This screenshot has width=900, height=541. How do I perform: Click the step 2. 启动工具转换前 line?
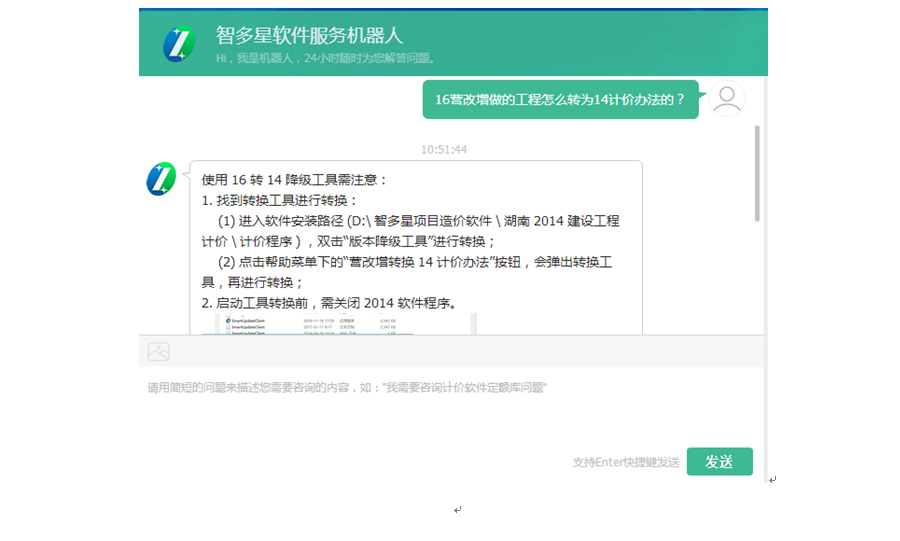[x=329, y=302]
